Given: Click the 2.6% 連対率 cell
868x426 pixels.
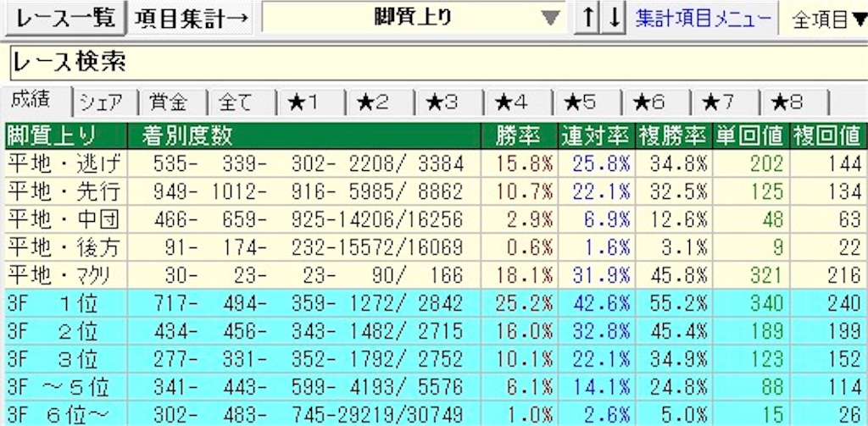Looking at the screenshot, I should point(596,413).
